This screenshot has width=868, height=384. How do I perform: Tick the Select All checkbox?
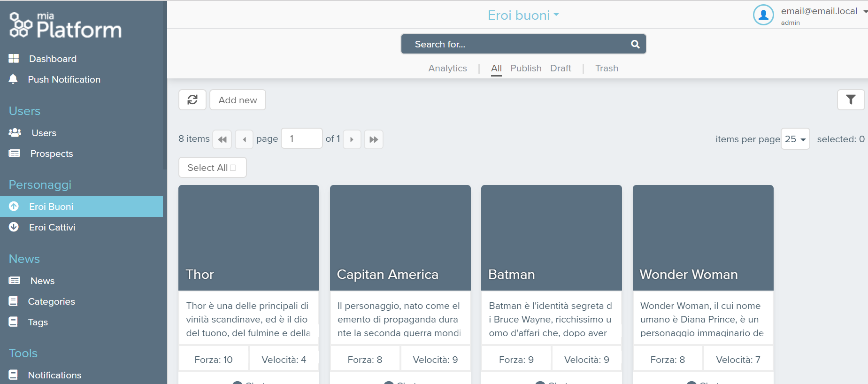(x=233, y=168)
